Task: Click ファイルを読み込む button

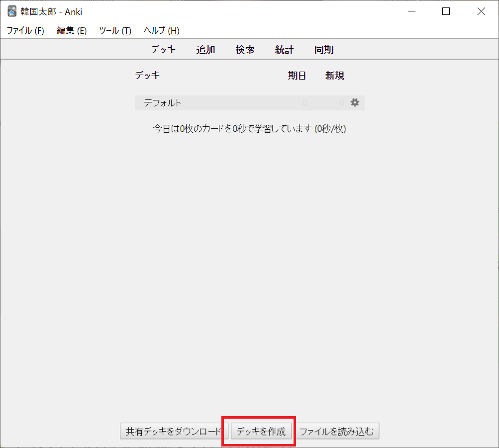Action: tap(336, 431)
